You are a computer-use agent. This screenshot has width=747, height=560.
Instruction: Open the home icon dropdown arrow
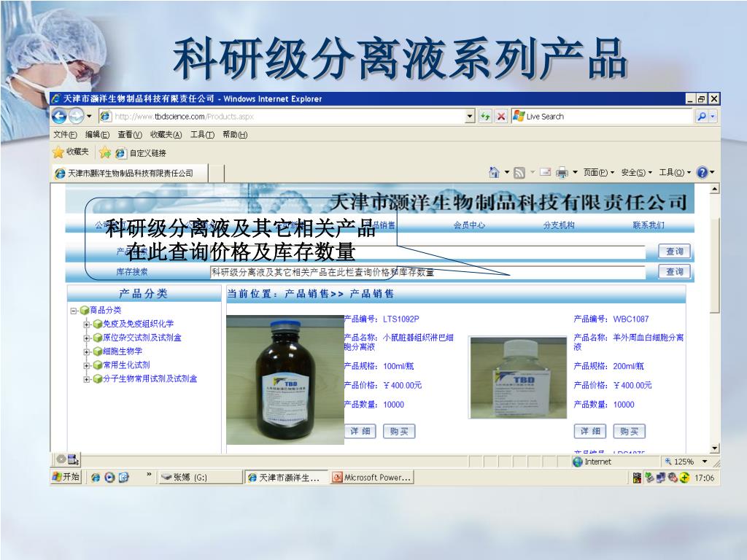coord(506,172)
